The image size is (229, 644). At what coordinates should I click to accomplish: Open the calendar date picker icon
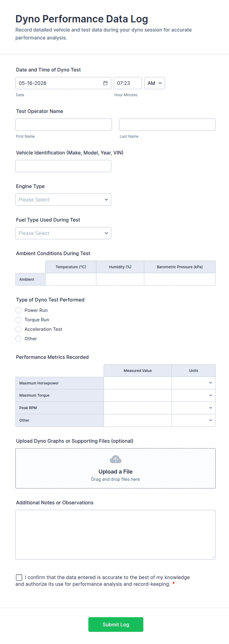click(x=105, y=83)
